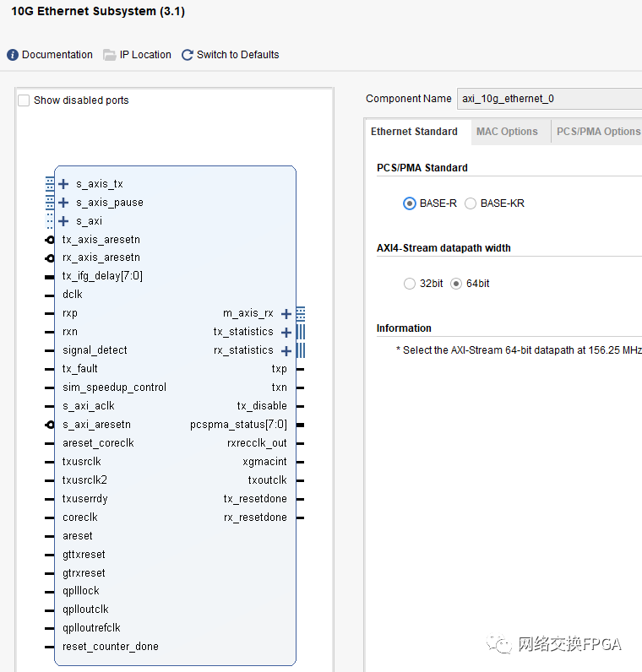Select the dclk port label
This screenshot has width=642, height=672.
pos(73,295)
